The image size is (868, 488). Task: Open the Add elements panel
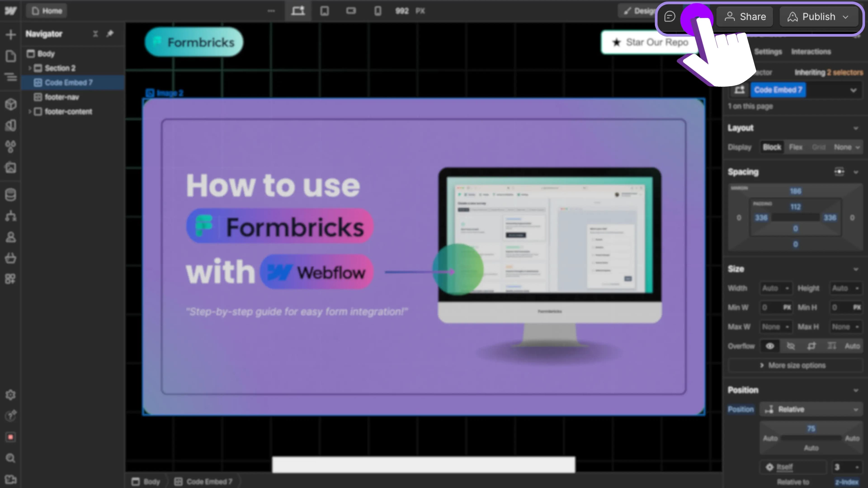pos(10,34)
